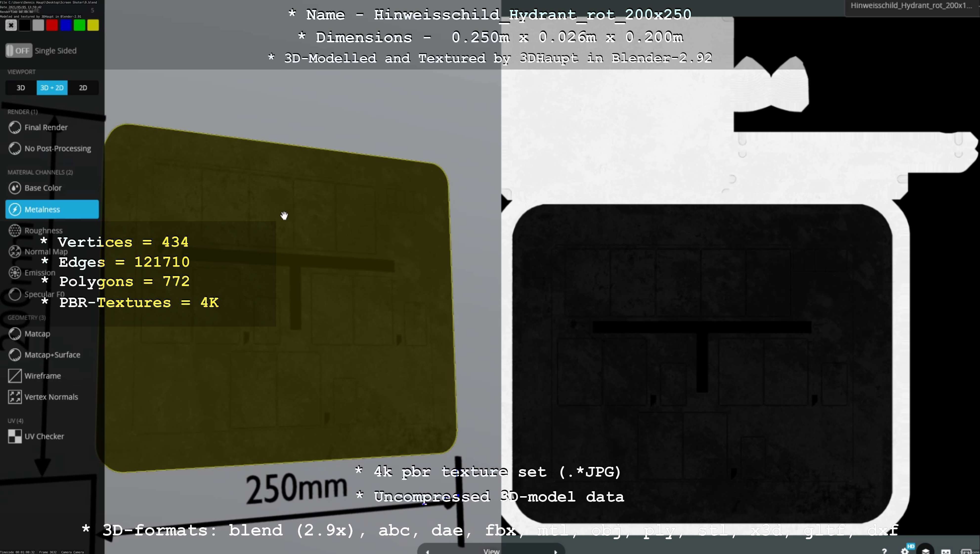Activate the UV Checker view
The height and width of the screenshot is (554, 980).
pos(44,436)
